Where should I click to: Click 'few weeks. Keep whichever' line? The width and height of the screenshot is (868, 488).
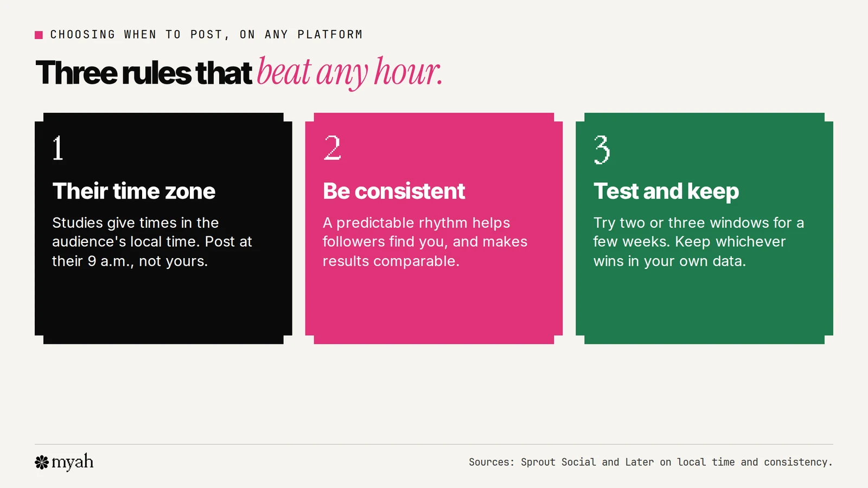pyautogui.click(x=690, y=241)
